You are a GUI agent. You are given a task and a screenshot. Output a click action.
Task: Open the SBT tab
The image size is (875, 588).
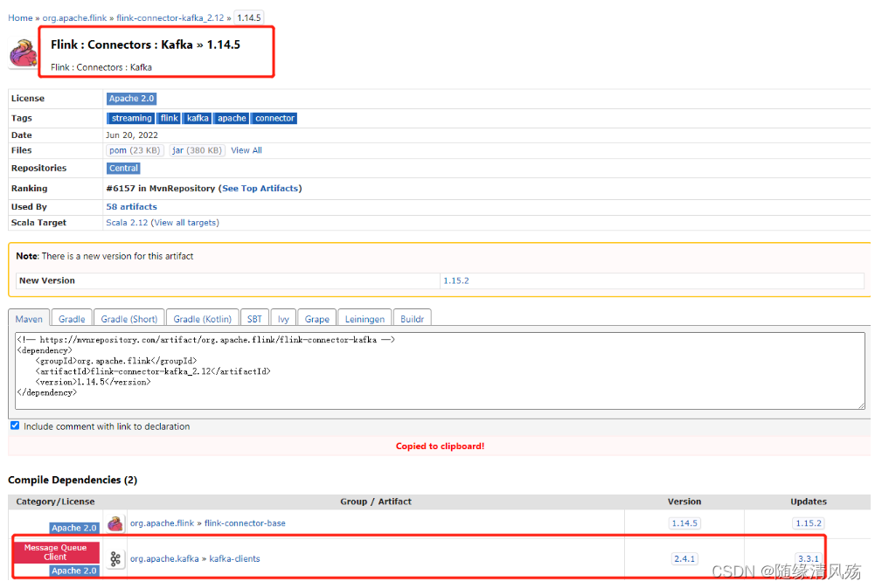[254, 319]
